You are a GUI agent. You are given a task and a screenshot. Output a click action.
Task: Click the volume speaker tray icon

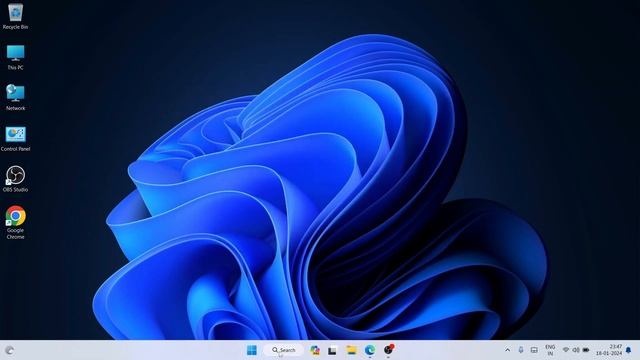[576, 350]
